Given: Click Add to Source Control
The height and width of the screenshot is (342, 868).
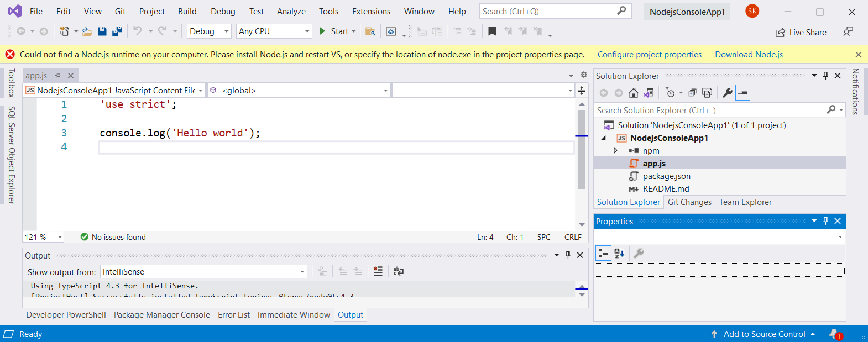Looking at the screenshot, I should [764, 334].
